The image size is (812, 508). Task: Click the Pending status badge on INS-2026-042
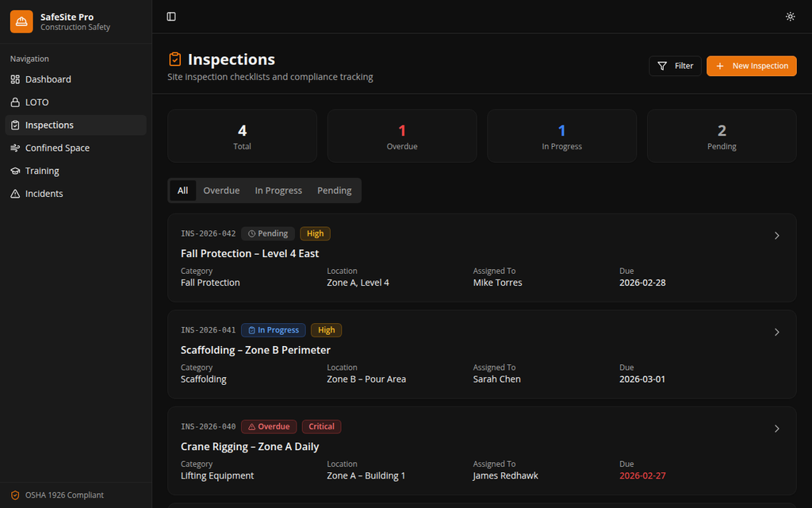pos(268,233)
